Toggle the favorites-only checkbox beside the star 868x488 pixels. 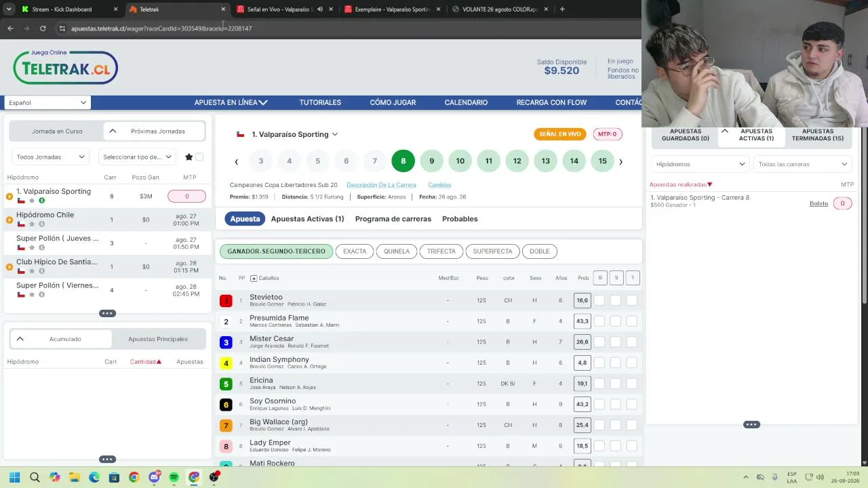point(199,157)
